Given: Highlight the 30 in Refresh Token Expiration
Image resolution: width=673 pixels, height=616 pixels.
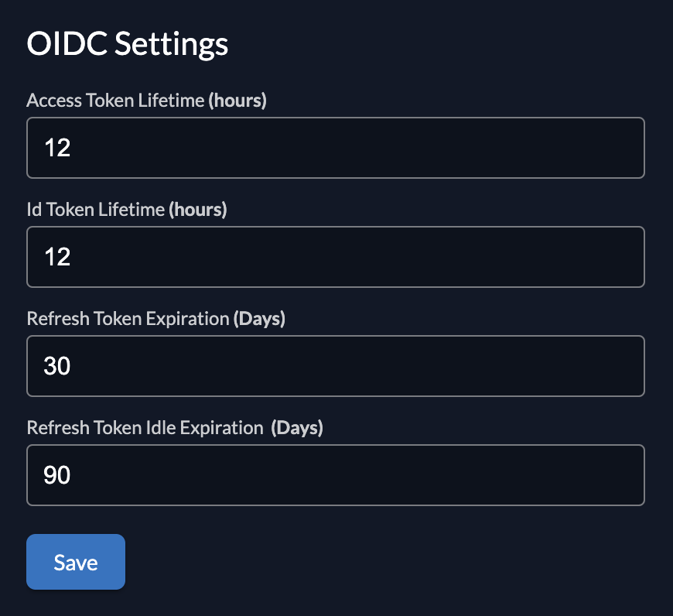Looking at the screenshot, I should coord(56,365).
